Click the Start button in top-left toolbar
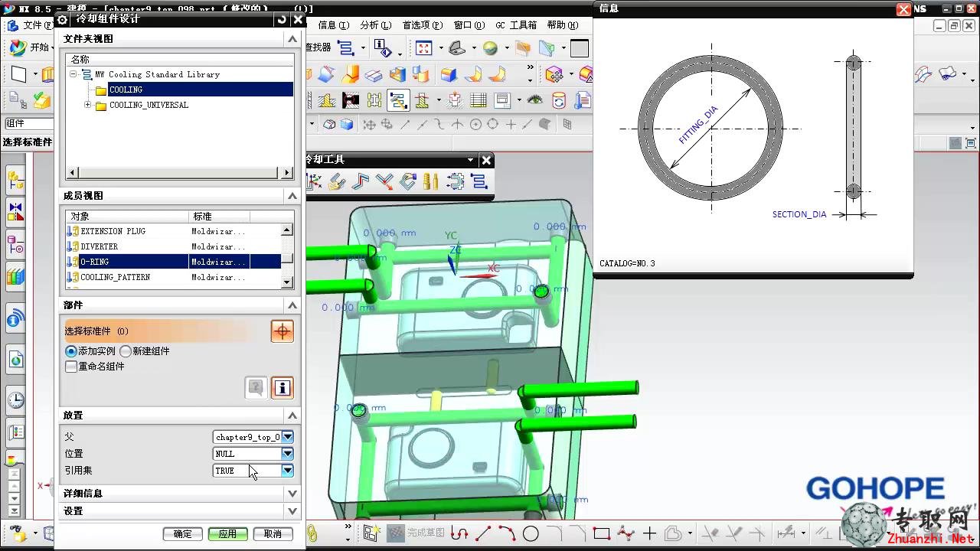The image size is (980, 551). point(31,47)
